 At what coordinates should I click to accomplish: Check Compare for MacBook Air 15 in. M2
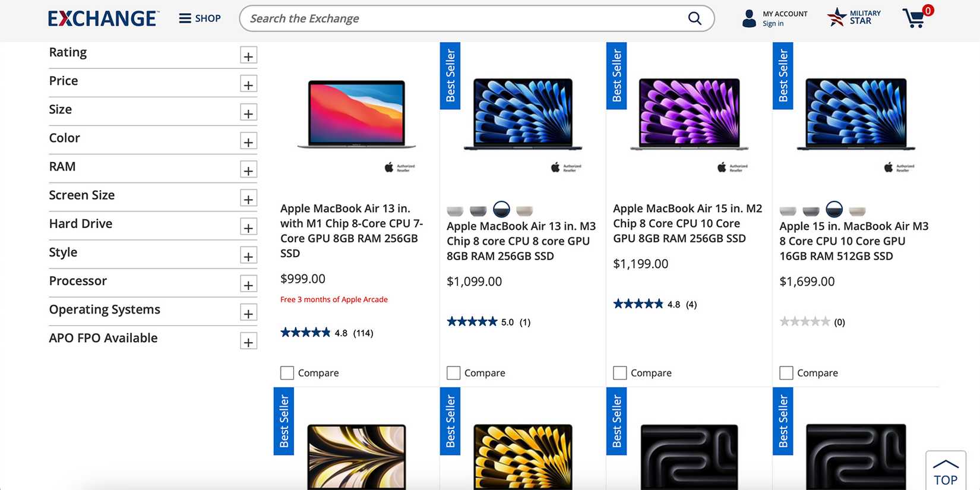pyautogui.click(x=619, y=373)
